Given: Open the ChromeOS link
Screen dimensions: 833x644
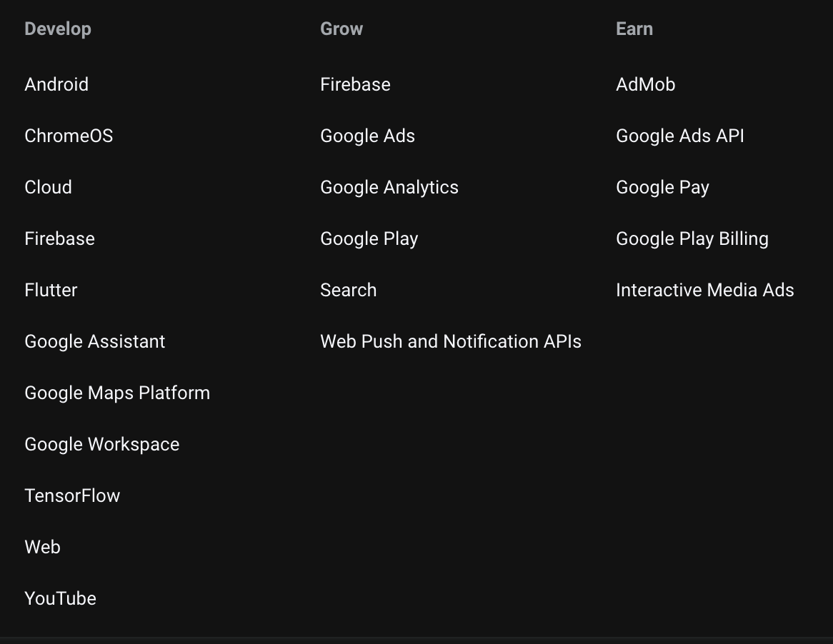Looking at the screenshot, I should point(69,136).
